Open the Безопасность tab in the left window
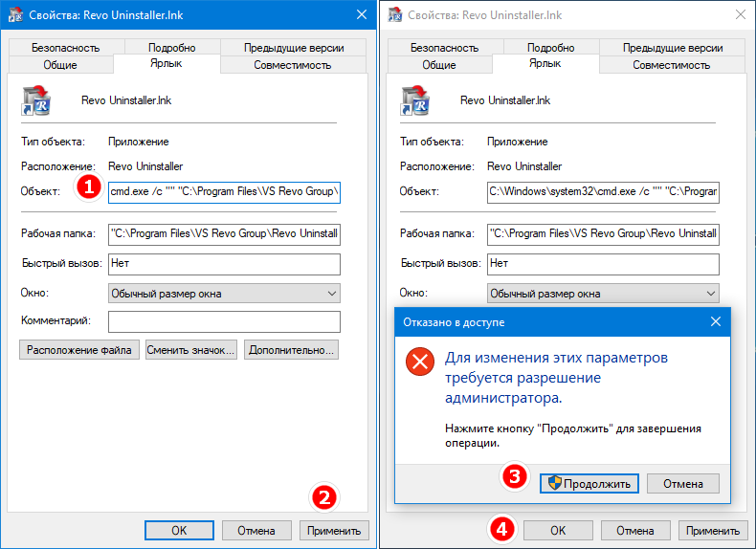This screenshot has width=756, height=549. click(66, 48)
